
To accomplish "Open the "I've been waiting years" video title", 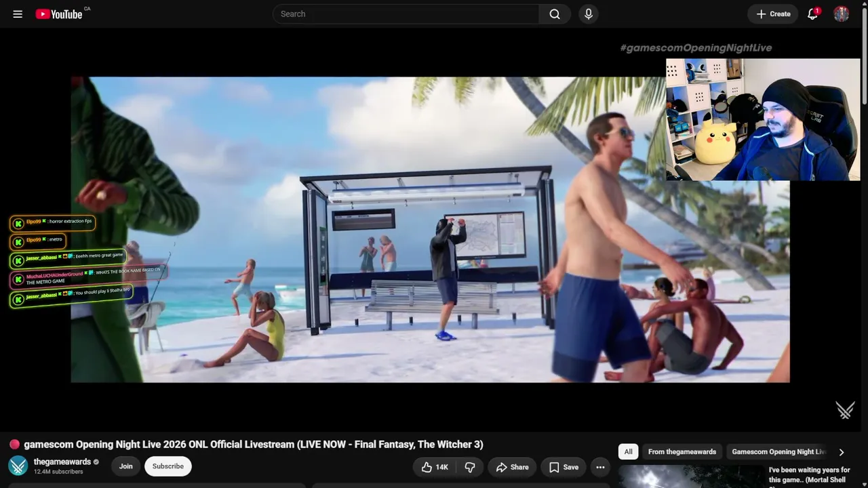I will [810, 476].
